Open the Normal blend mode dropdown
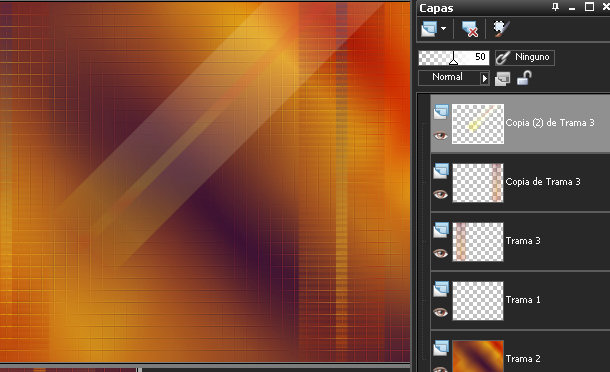The image size is (610, 372). (x=453, y=77)
